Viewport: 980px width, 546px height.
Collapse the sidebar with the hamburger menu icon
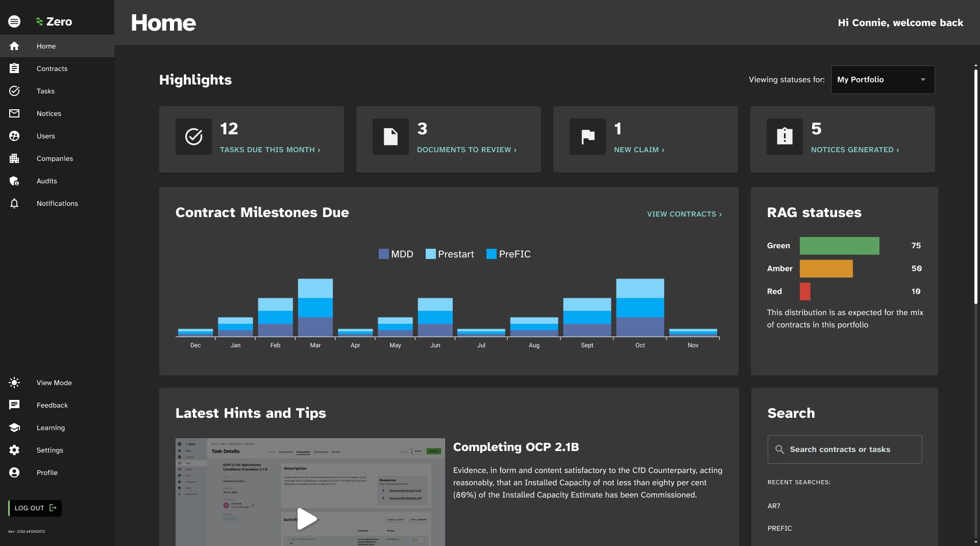pyautogui.click(x=14, y=21)
